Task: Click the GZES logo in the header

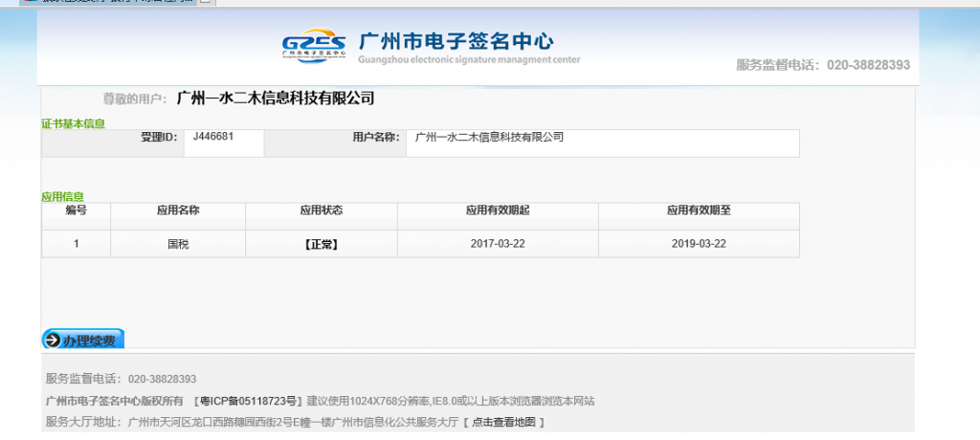Action: [x=313, y=46]
